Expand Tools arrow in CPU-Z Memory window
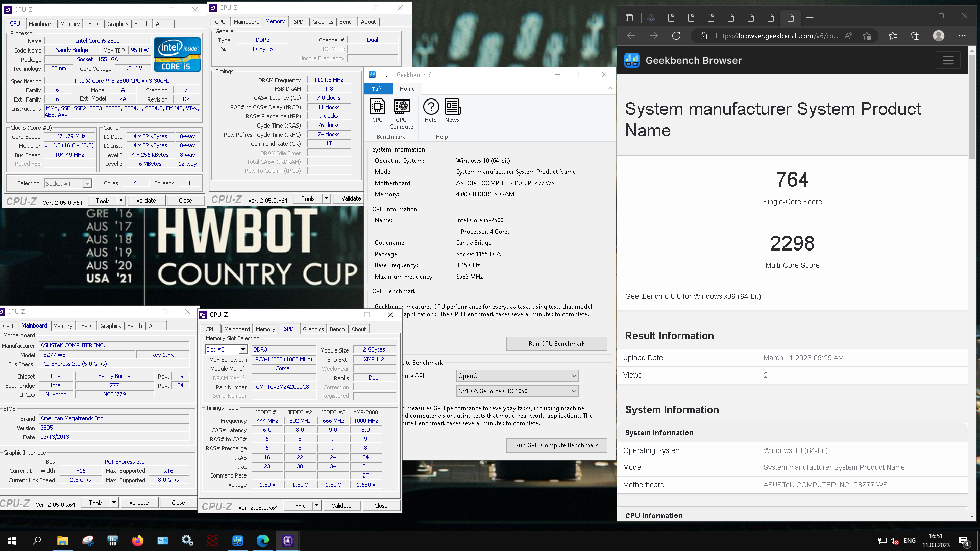This screenshot has height=551, width=980. point(326,198)
